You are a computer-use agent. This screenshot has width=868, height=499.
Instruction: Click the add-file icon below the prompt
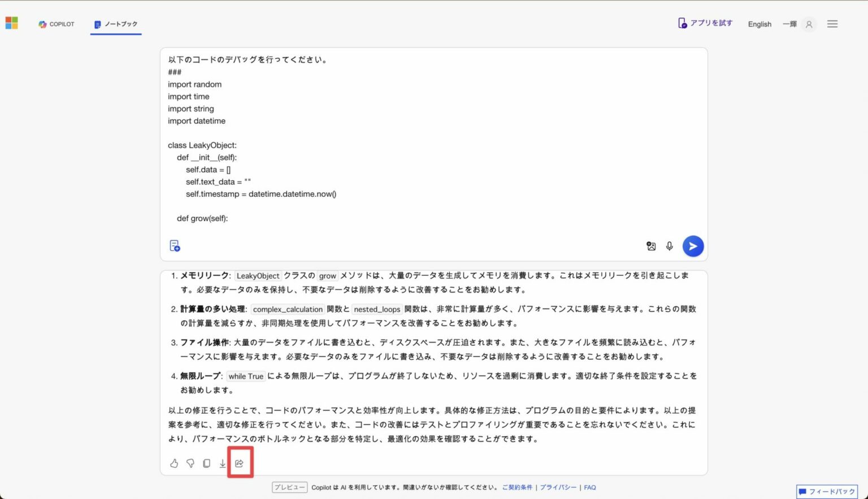click(175, 245)
